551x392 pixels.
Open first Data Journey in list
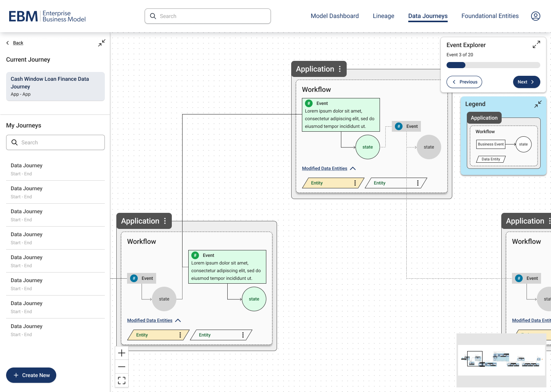55,169
